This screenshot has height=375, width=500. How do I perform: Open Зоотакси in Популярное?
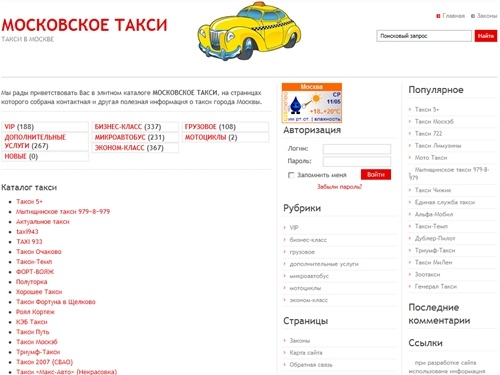pos(427,274)
